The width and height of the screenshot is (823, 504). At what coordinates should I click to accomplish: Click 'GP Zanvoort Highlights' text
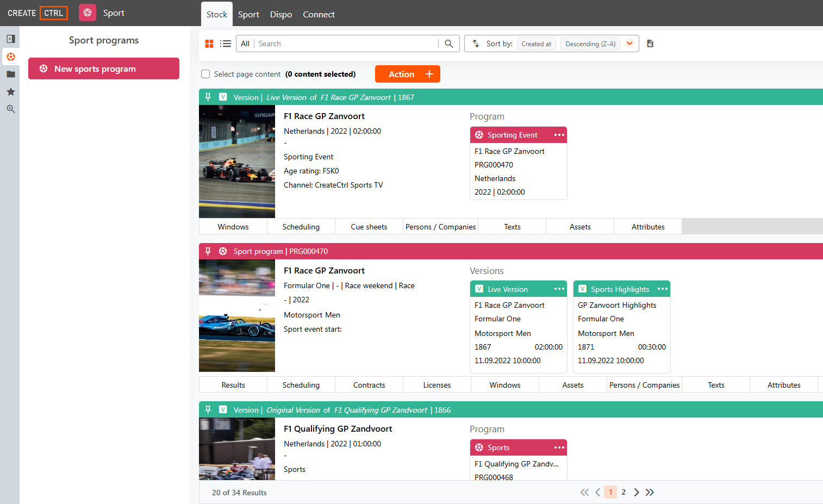(x=617, y=305)
